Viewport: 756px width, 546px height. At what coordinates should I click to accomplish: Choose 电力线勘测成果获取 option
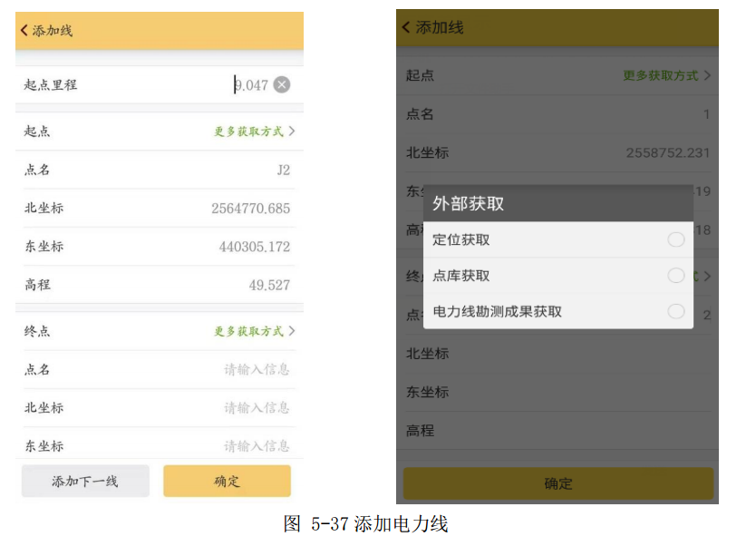click(x=675, y=312)
